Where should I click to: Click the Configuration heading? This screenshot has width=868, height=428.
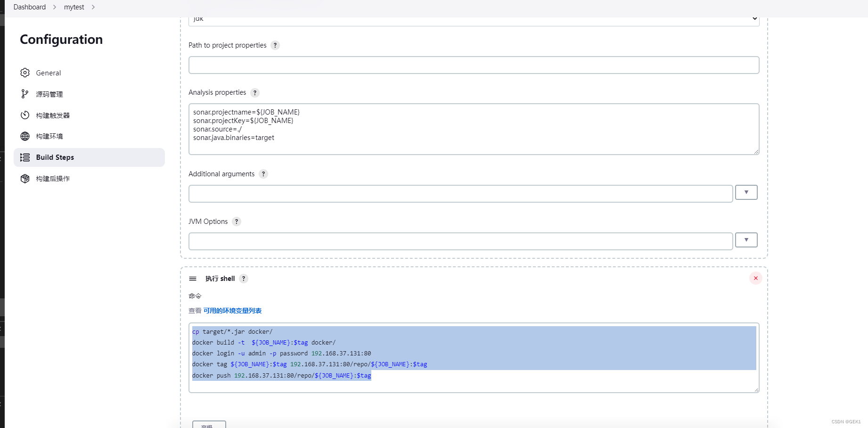(x=61, y=40)
